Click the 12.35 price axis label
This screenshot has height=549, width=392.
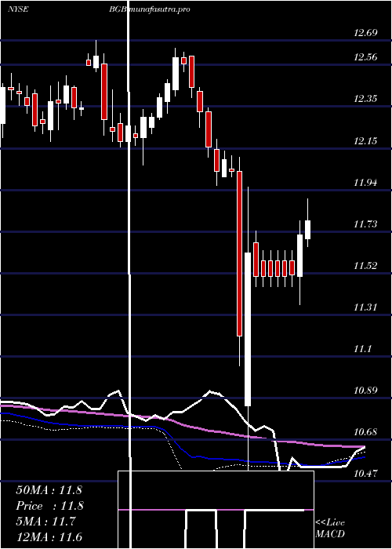point(365,99)
